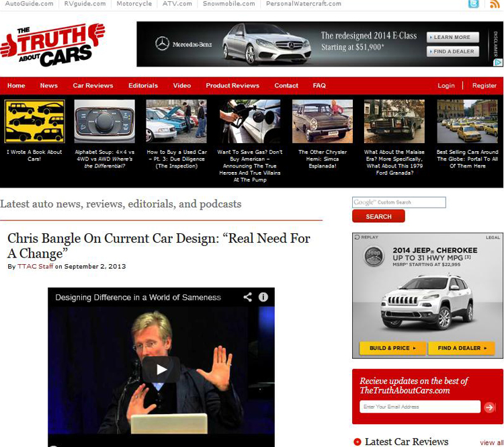The image size is (504, 447).
Task: Open the Simca Esplanada thumbnail
Action: coord(323,121)
